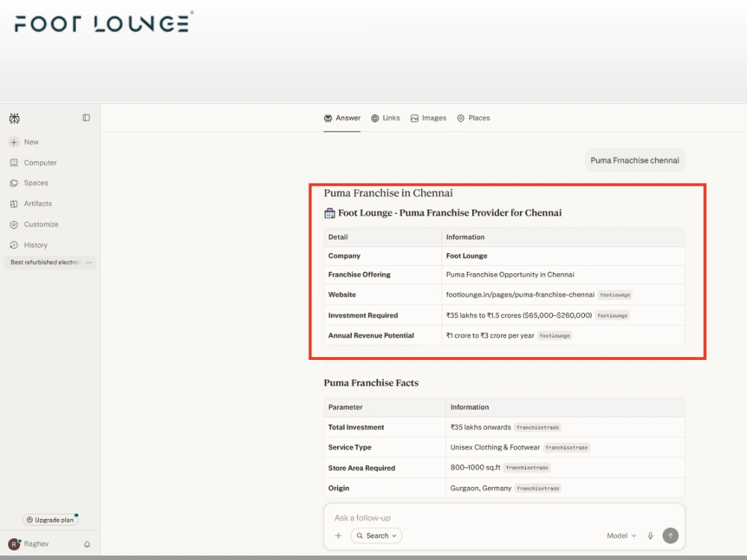747x560 pixels.
Task: Open the Model selector dropdown
Action: 622,535
